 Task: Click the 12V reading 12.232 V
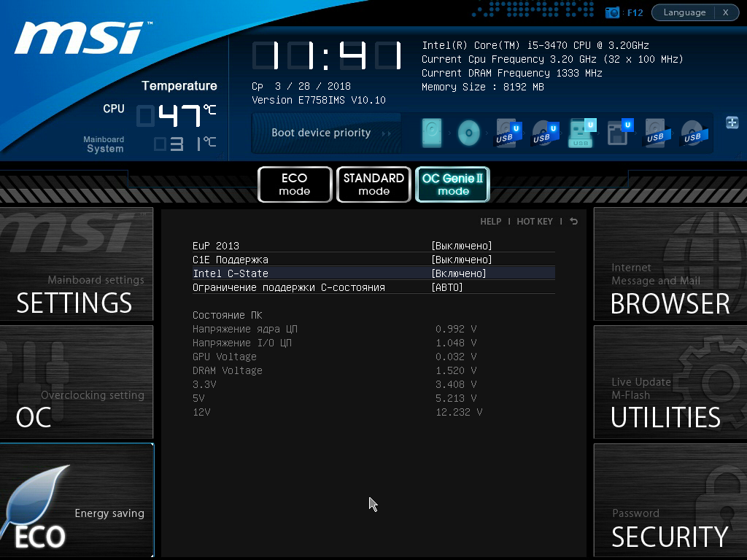[x=459, y=412]
